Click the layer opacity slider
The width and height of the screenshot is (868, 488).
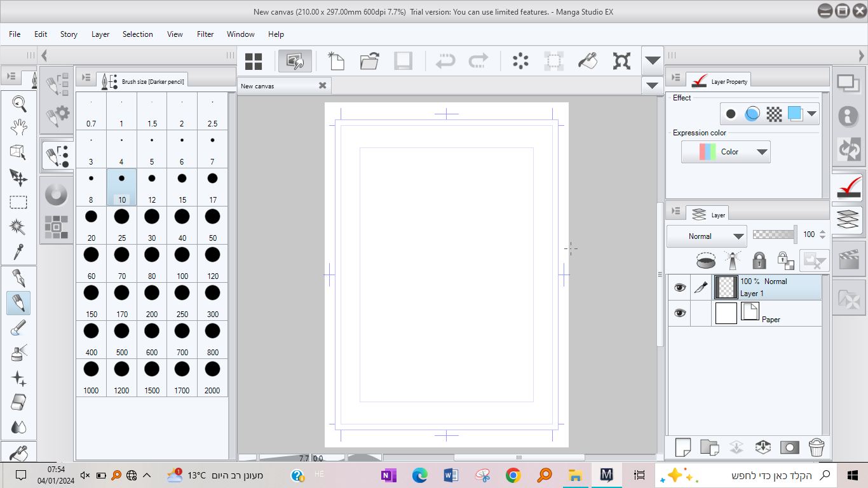[774, 234]
